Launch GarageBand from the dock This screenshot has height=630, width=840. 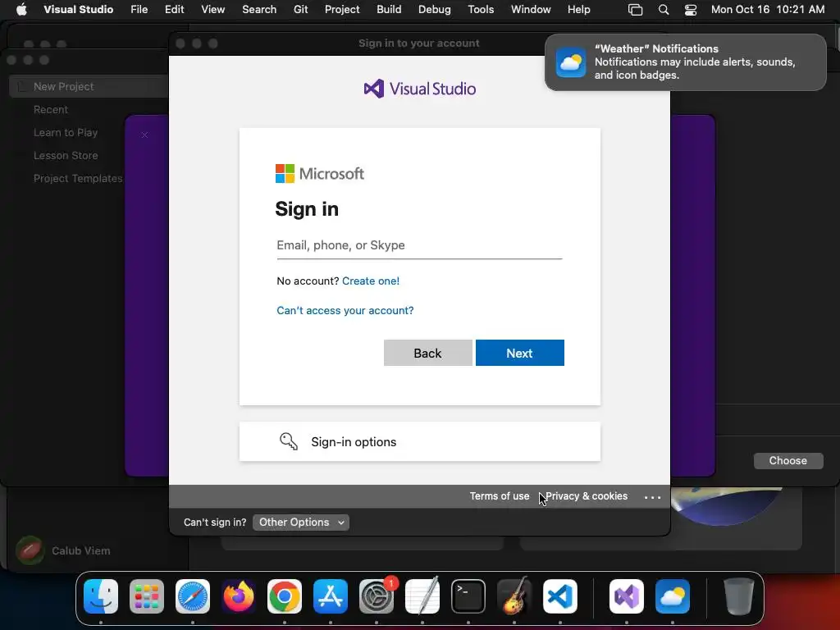514,596
